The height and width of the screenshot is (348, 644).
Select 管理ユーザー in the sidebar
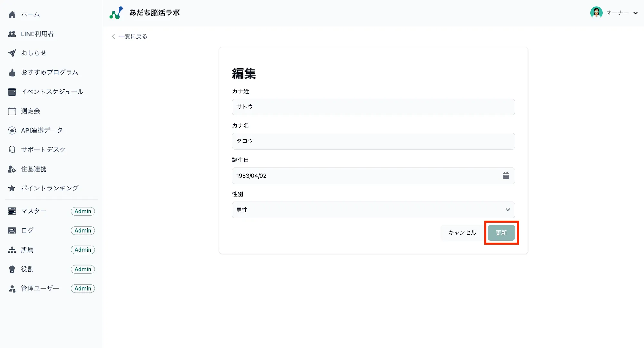point(40,288)
